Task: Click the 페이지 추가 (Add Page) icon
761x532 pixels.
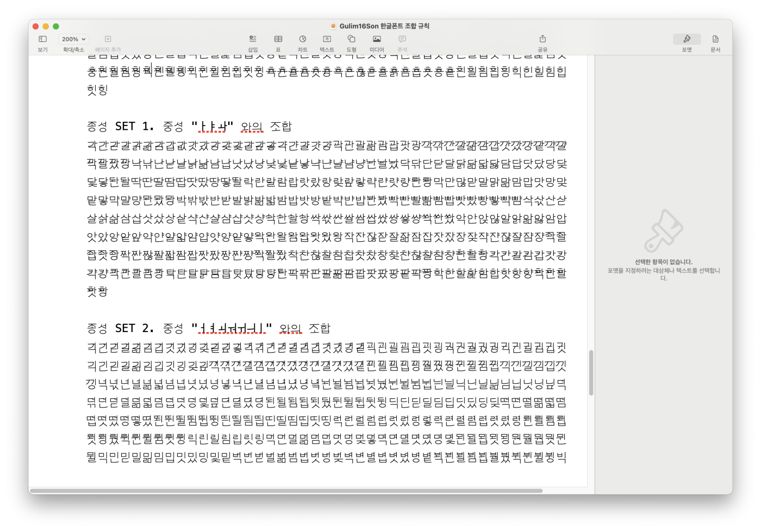Action: [x=108, y=39]
